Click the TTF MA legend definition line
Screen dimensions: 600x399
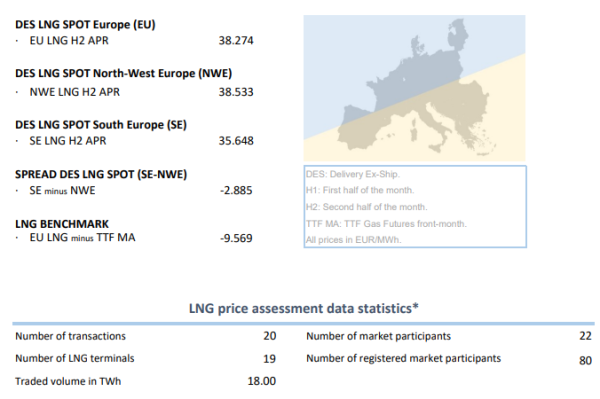pyautogui.click(x=386, y=224)
